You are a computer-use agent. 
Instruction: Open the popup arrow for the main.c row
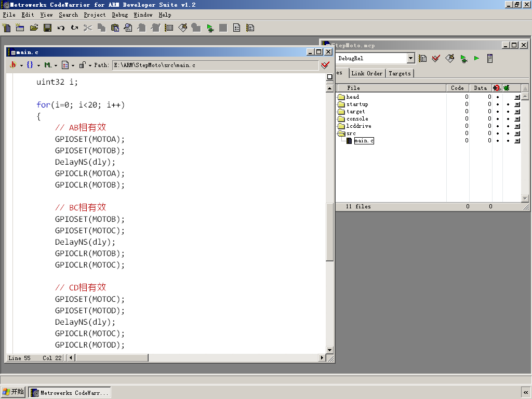point(517,141)
